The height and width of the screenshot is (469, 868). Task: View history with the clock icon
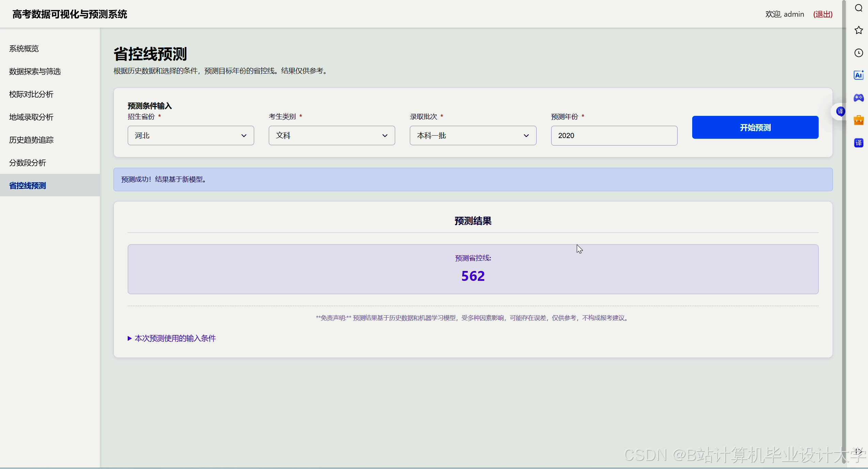(x=858, y=53)
